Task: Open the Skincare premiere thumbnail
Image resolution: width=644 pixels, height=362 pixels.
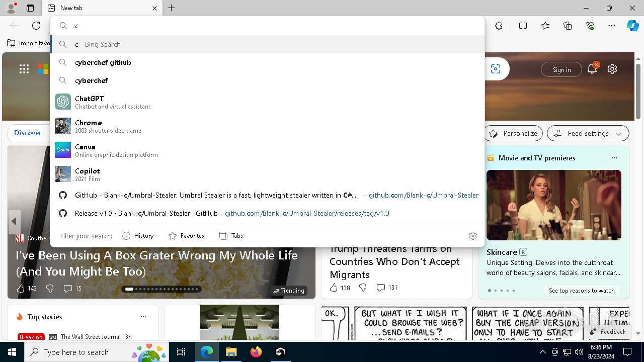Action: click(554, 205)
